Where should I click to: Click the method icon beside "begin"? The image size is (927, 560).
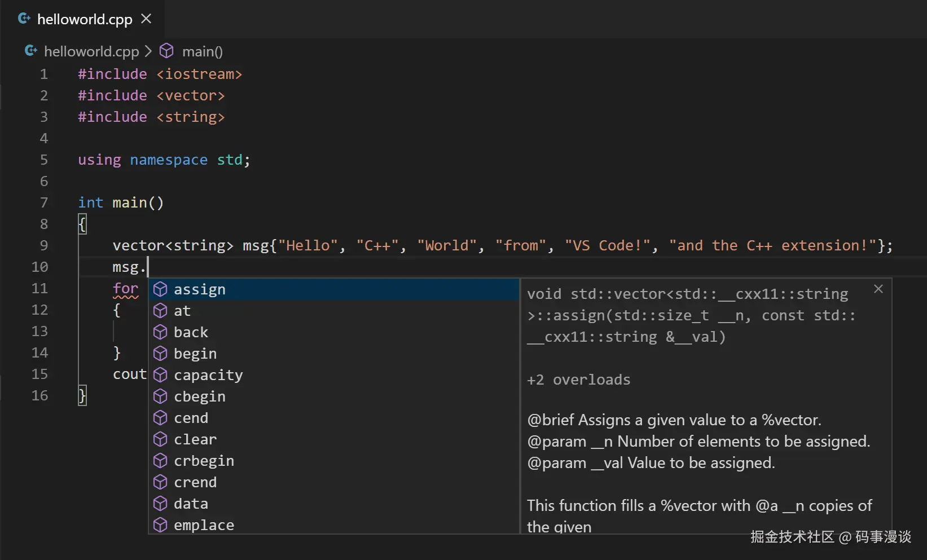pos(160,354)
